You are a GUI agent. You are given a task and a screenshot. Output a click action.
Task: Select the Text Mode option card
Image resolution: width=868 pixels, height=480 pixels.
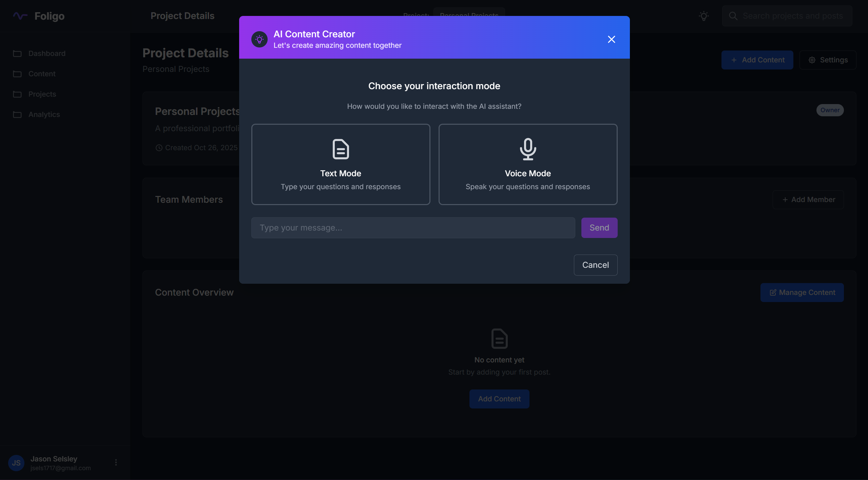[x=341, y=164]
